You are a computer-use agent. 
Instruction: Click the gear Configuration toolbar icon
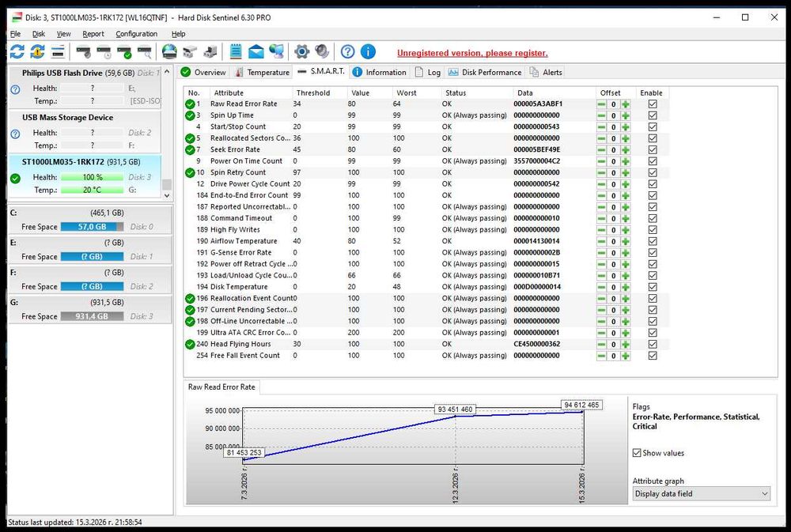pos(301,52)
